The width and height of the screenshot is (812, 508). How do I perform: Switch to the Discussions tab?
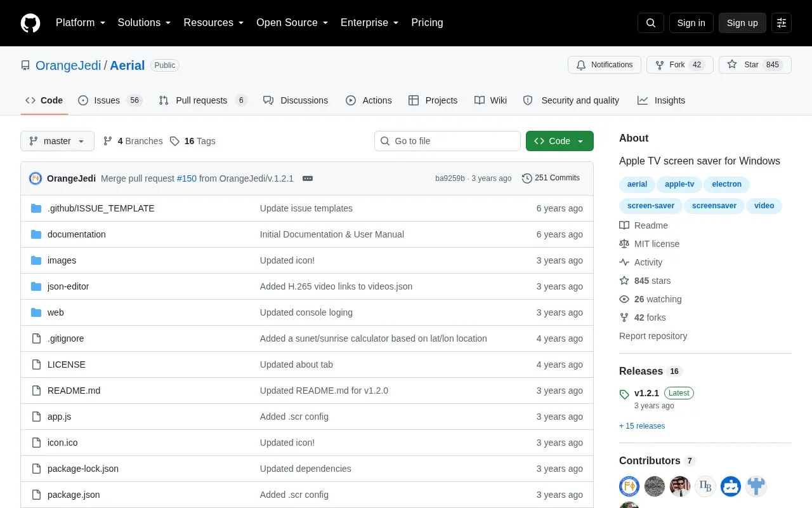click(296, 100)
